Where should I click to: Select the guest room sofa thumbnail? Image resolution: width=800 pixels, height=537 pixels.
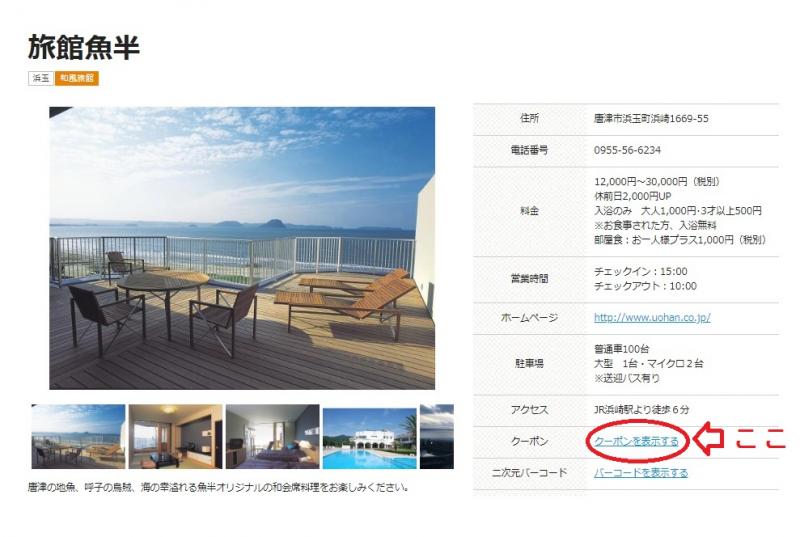coord(175,436)
